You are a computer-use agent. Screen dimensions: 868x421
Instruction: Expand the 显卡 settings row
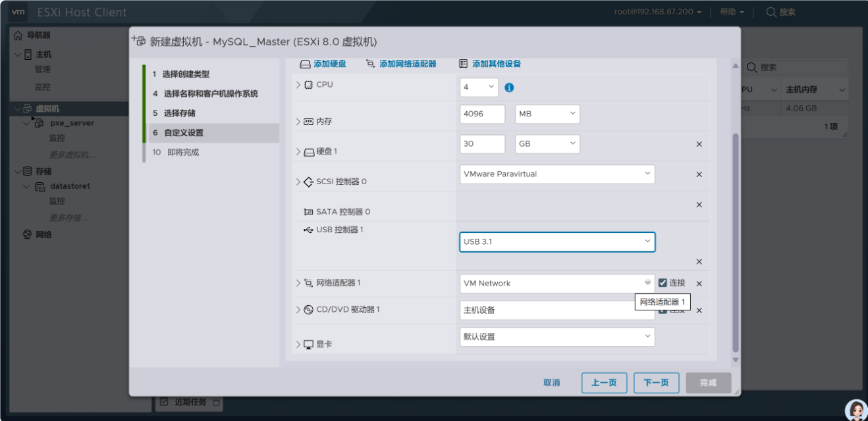[x=298, y=344]
